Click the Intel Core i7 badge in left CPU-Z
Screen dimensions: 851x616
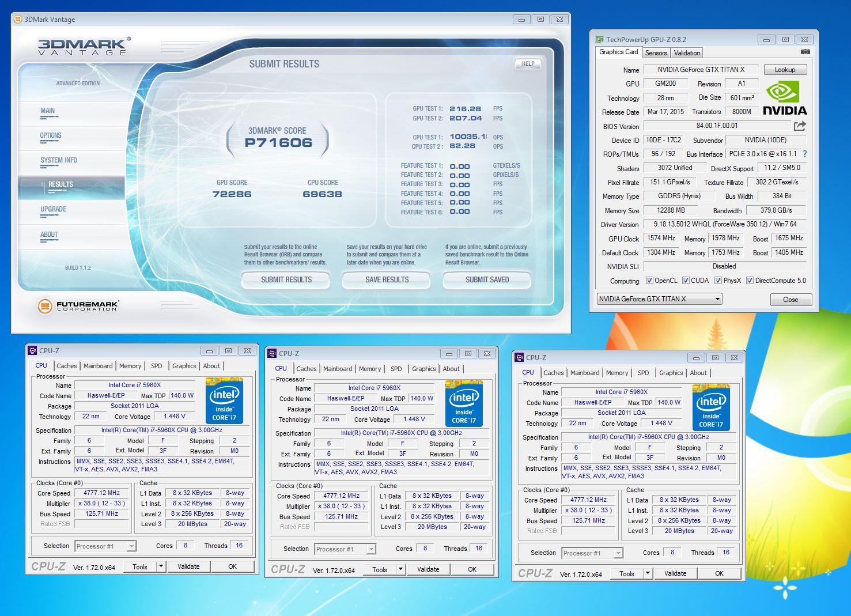224,401
